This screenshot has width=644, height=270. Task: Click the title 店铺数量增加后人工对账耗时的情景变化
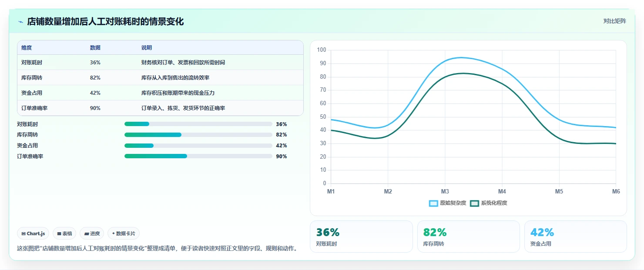point(105,22)
